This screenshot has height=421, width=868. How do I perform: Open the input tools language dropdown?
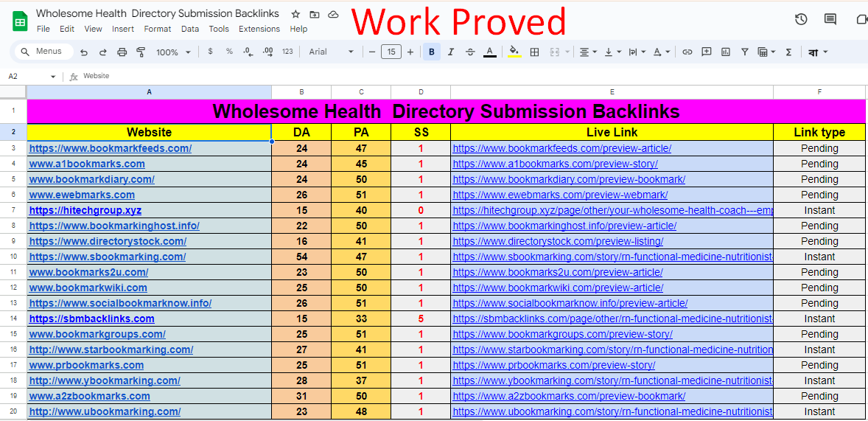[818, 52]
